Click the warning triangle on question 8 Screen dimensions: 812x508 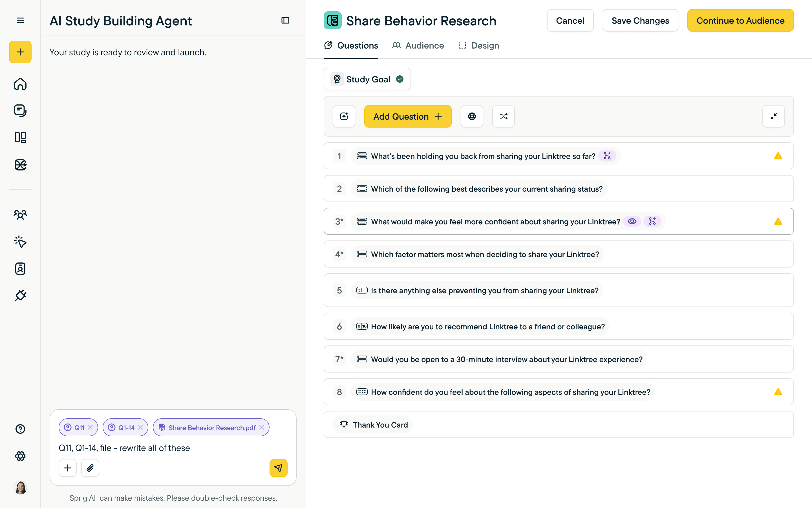coord(778,392)
